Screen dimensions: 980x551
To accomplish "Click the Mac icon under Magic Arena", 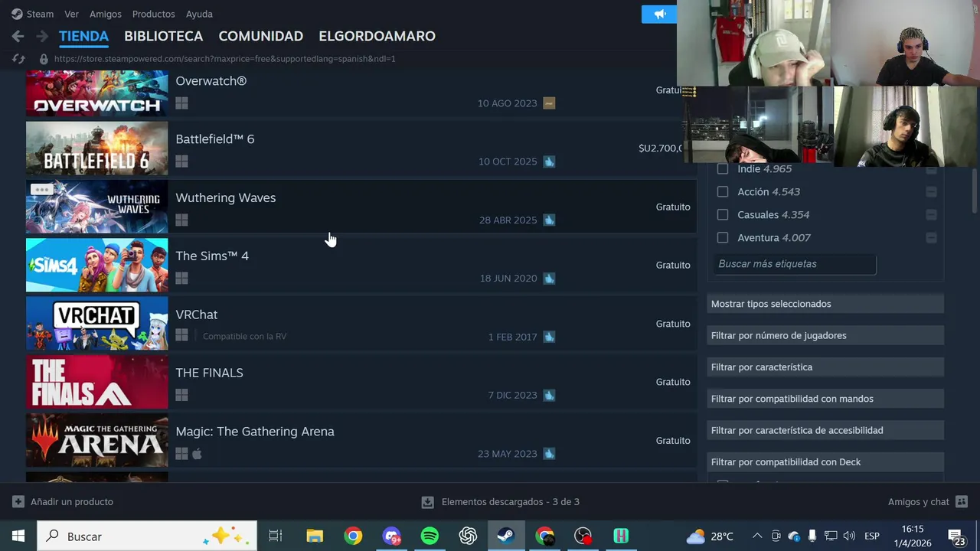I will point(197,454).
